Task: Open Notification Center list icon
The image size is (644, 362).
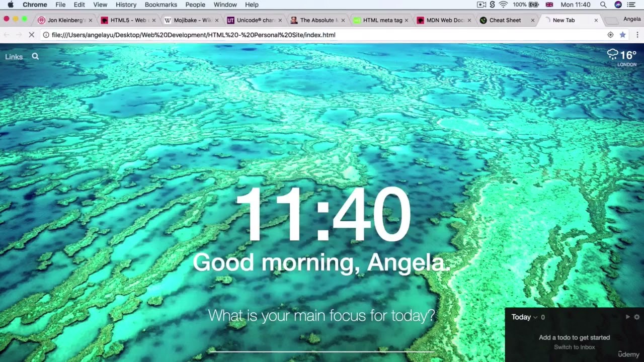Action: pos(632,5)
